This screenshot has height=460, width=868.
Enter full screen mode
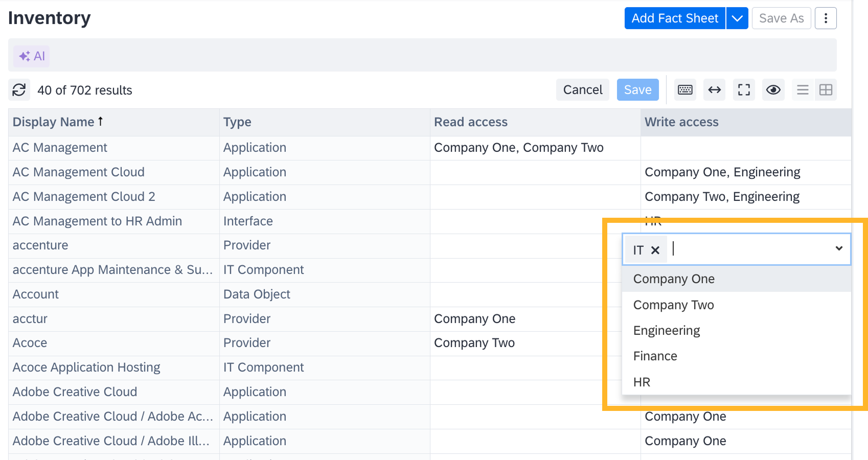click(x=744, y=90)
